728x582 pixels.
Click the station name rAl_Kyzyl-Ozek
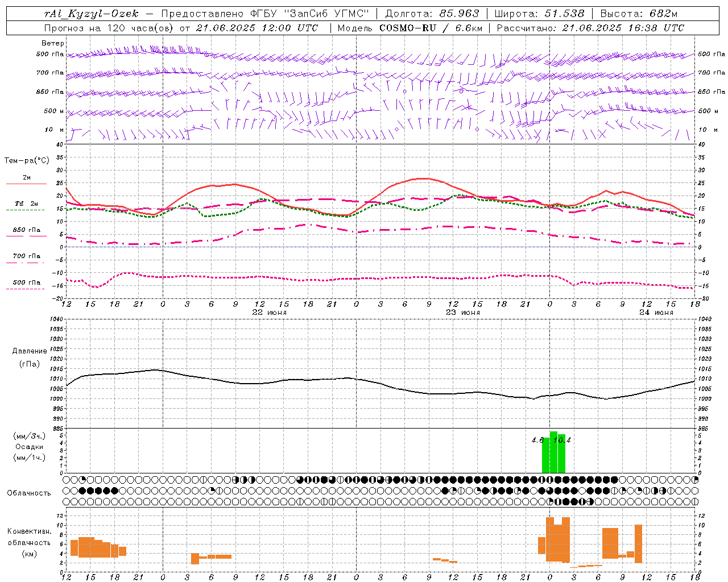click(x=91, y=14)
